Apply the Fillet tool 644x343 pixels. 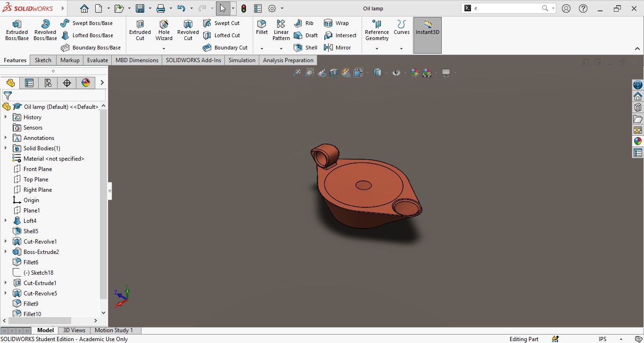click(262, 27)
